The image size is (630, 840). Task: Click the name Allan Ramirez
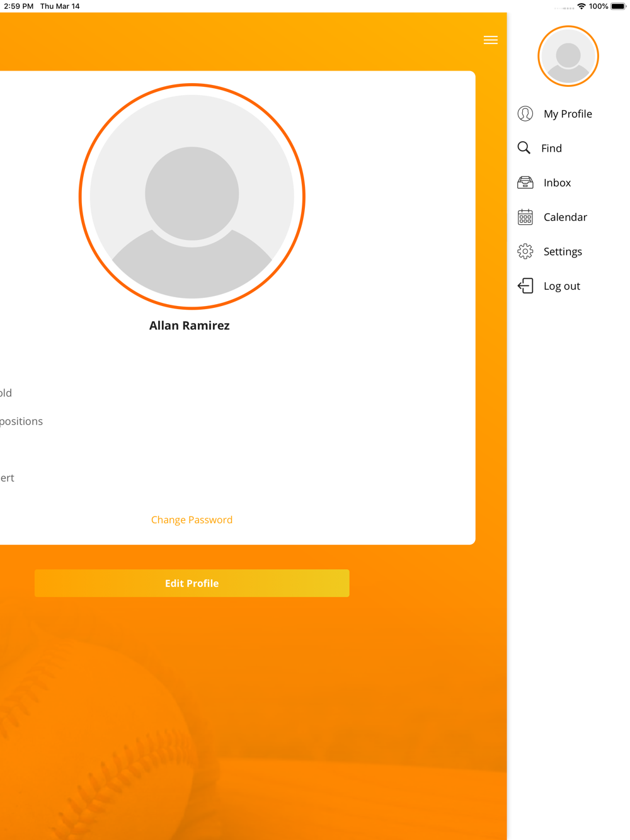point(189,326)
